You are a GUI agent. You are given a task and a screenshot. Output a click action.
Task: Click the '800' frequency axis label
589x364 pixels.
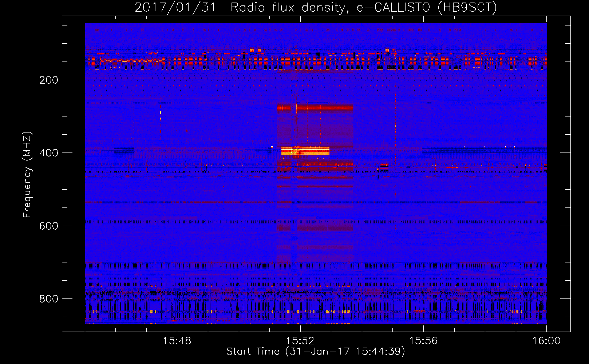click(x=49, y=299)
